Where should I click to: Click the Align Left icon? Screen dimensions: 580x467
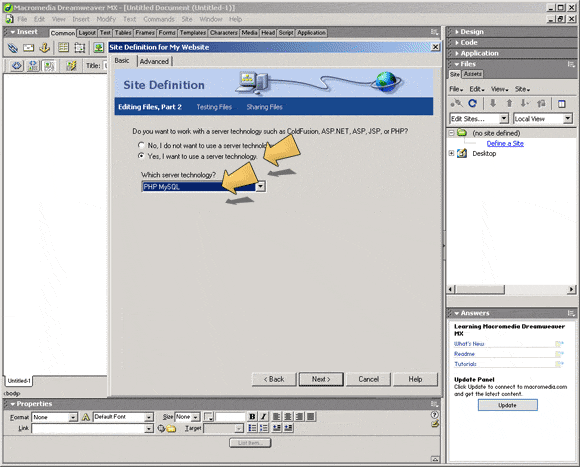tap(276, 417)
